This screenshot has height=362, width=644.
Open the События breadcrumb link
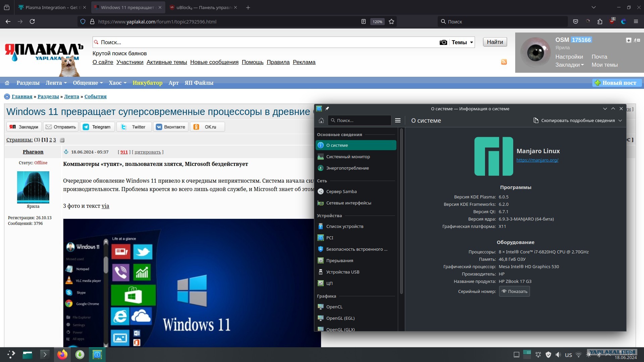95,97
